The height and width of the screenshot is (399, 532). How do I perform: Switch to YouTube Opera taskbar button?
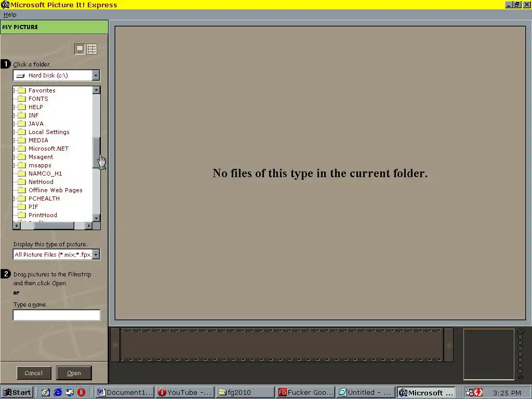point(185,393)
